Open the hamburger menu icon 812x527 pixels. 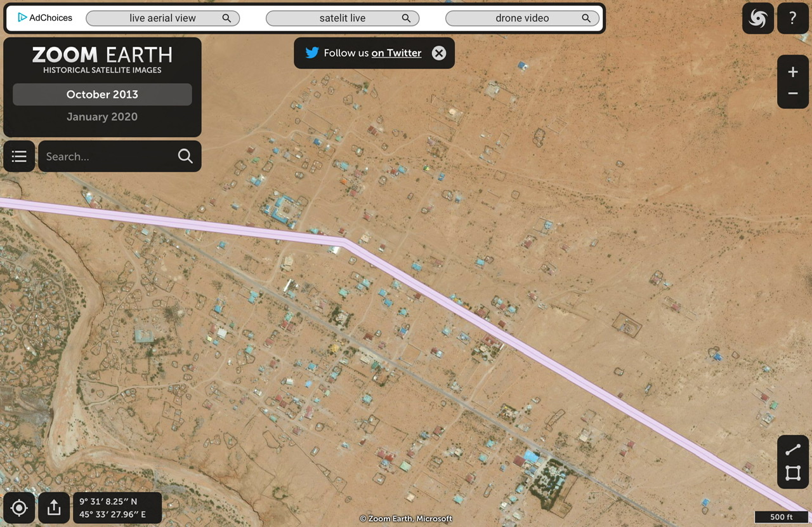(19, 156)
